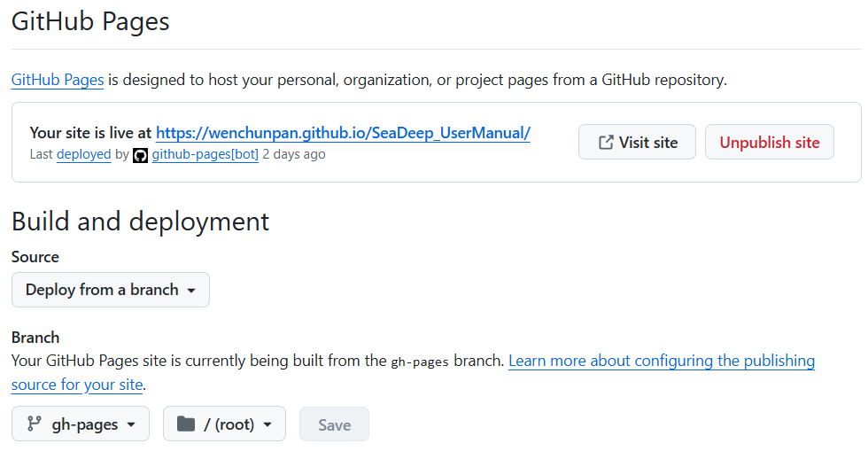Open the live site URL link
The width and height of the screenshot is (868, 459).
(x=343, y=133)
